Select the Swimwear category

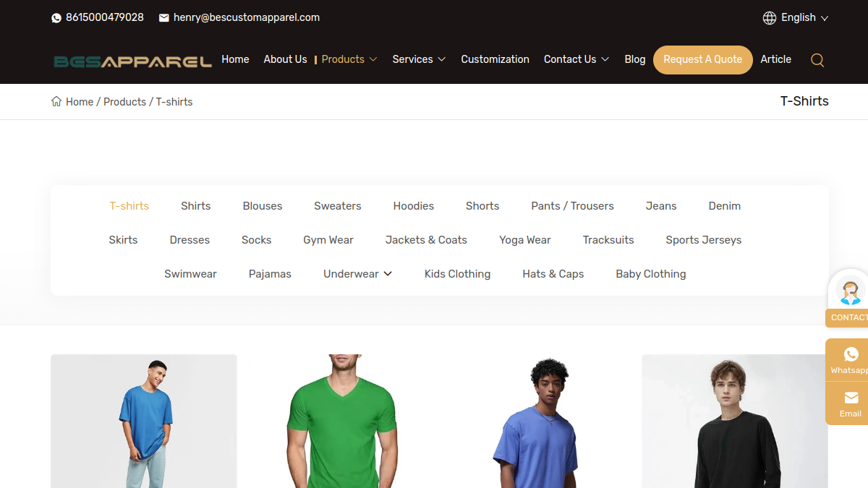pyautogui.click(x=190, y=274)
